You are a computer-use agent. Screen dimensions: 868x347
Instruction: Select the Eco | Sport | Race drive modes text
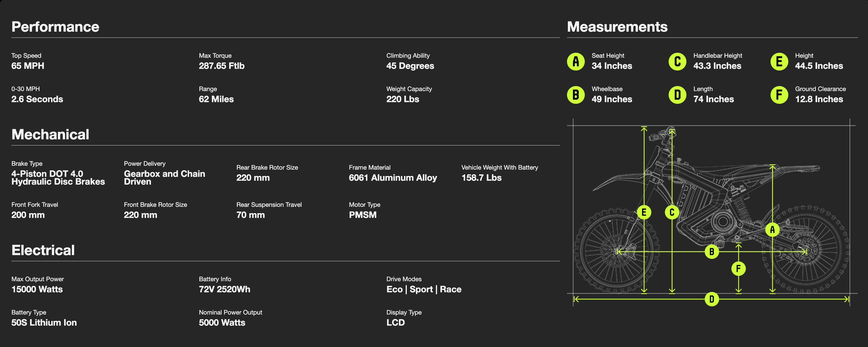pyautogui.click(x=423, y=289)
